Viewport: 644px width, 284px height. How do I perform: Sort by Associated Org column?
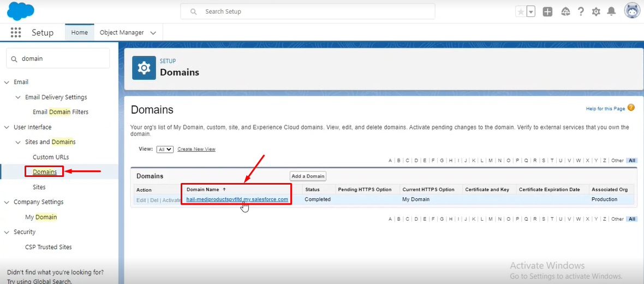pos(610,190)
